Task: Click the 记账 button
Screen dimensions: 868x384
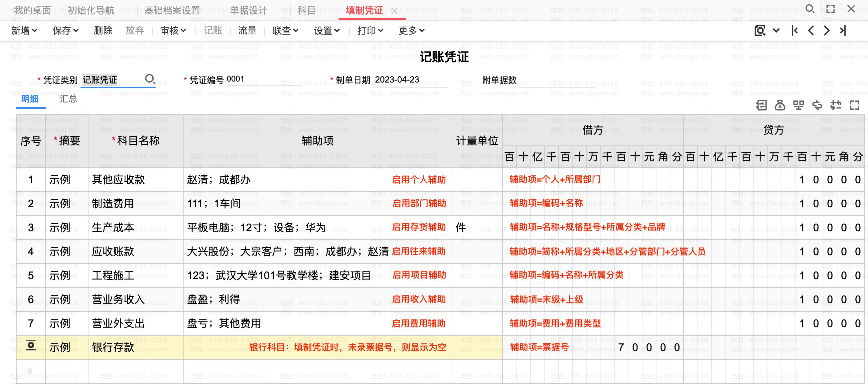Action: (x=213, y=31)
